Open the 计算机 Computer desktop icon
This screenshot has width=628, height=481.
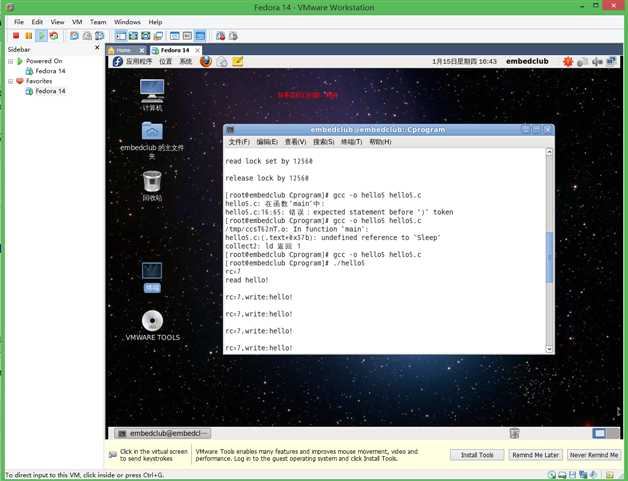[152, 95]
